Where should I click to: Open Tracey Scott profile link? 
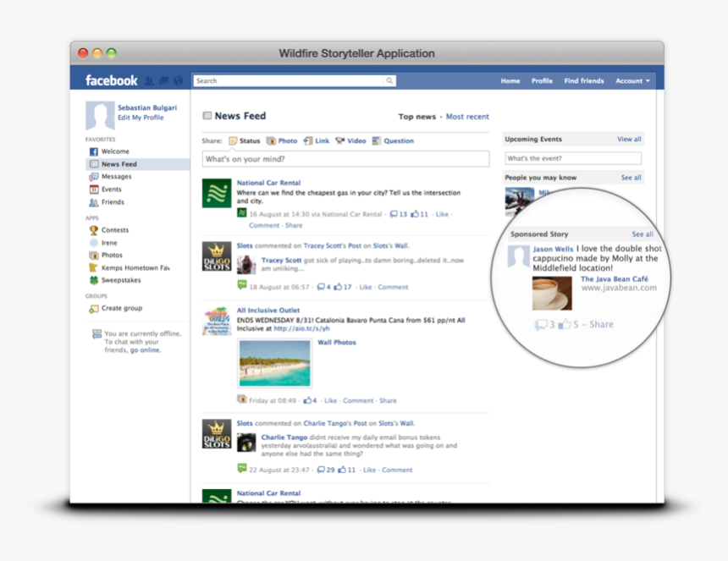tap(281, 261)
